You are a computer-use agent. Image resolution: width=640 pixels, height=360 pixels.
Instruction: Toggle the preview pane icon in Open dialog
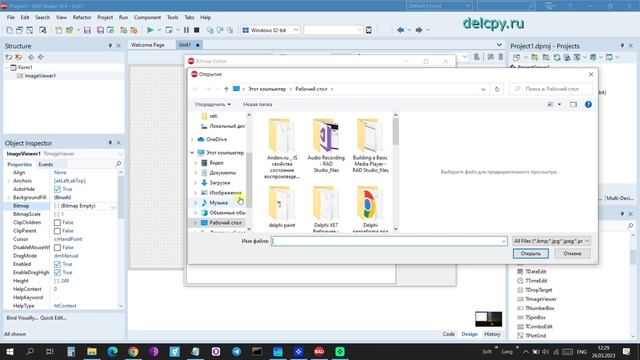tap(573, 104)
